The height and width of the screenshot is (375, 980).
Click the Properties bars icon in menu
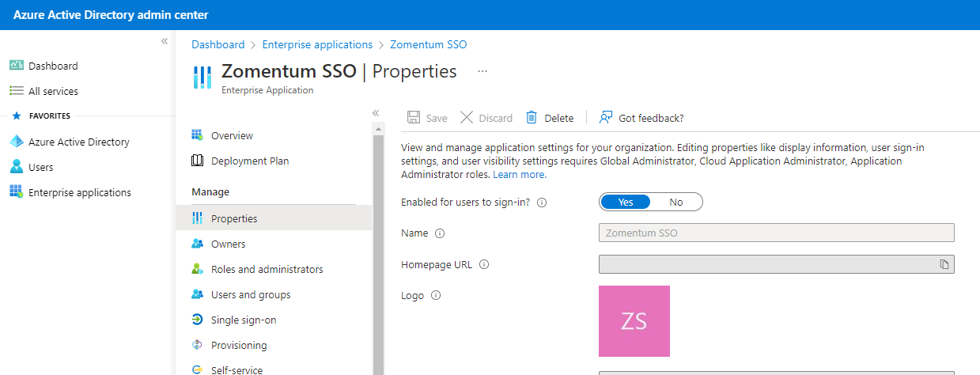coord(198,218)
